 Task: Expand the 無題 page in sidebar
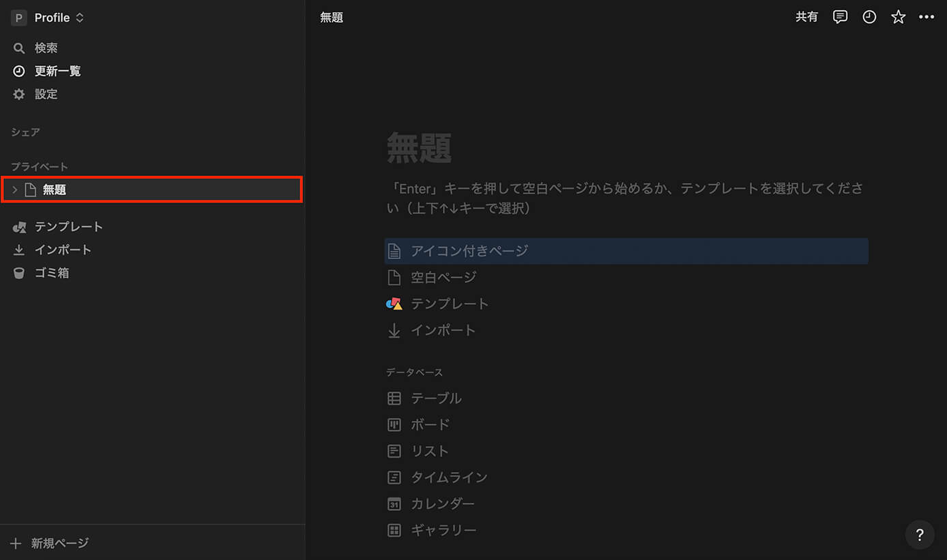click(x=15, y=190)
